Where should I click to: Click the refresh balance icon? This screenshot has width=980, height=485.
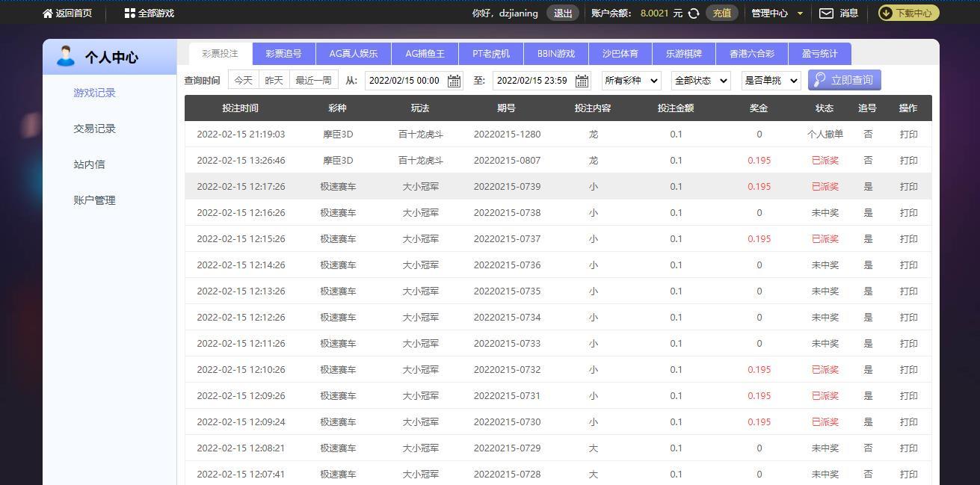click(x=694, y=13)
